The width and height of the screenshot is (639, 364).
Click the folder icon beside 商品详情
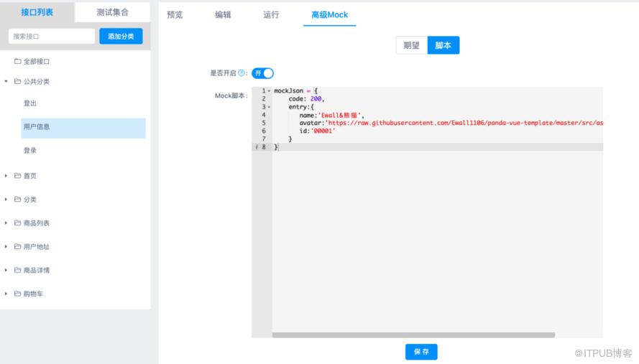pyautogui.click(x=17, y=270)
